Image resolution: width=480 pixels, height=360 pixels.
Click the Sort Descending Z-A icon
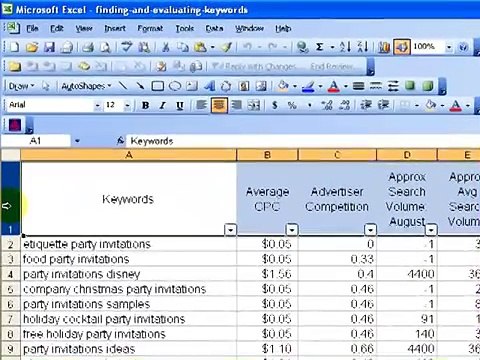[363, 47]
